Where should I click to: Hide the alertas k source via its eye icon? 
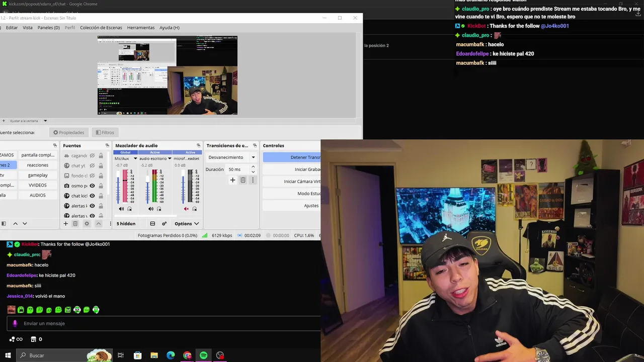[x=92, y=206]
